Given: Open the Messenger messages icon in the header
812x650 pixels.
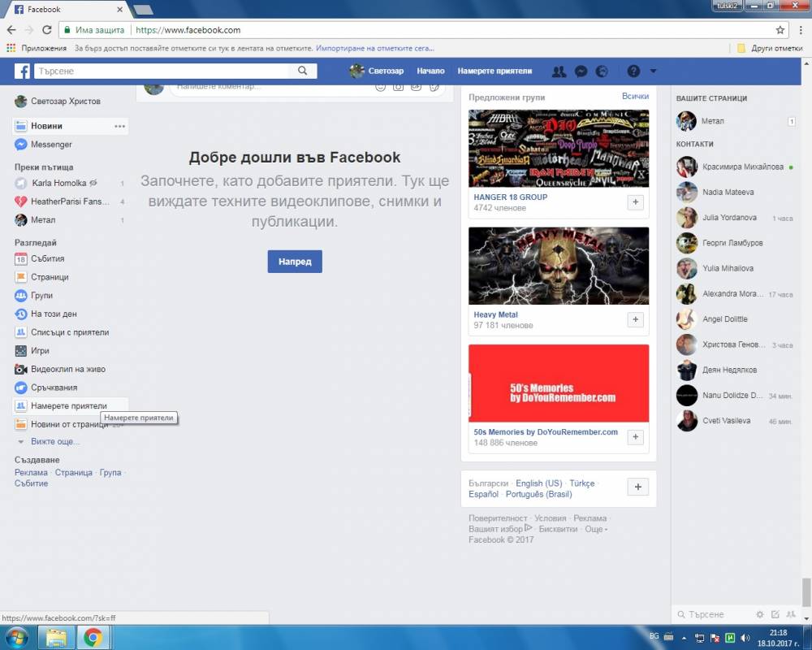Looking at the screenshot, I should tap(581, 71).
